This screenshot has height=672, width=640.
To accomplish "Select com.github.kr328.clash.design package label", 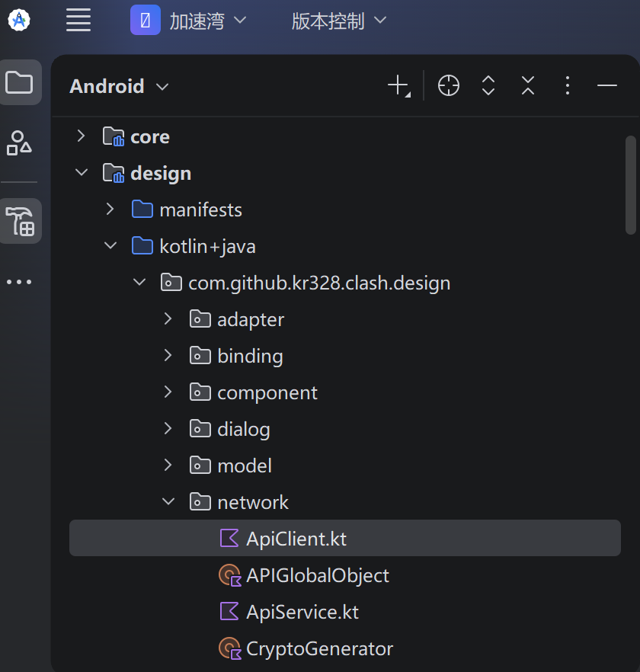I will point(319,283).
